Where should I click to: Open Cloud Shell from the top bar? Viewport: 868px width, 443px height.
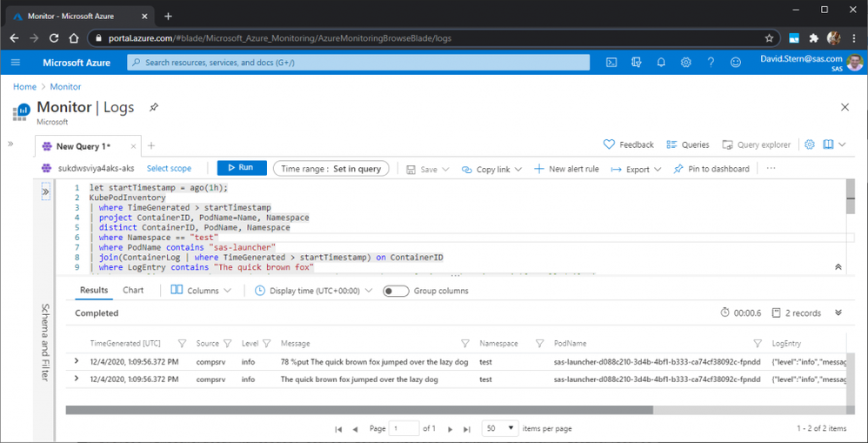[x=611, y=63]
